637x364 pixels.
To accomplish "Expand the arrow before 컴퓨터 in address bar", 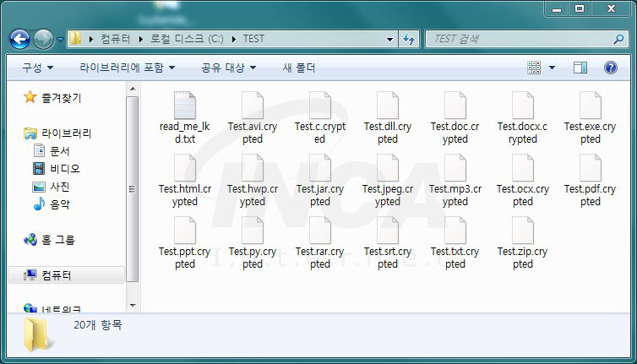I will point(91,40).
